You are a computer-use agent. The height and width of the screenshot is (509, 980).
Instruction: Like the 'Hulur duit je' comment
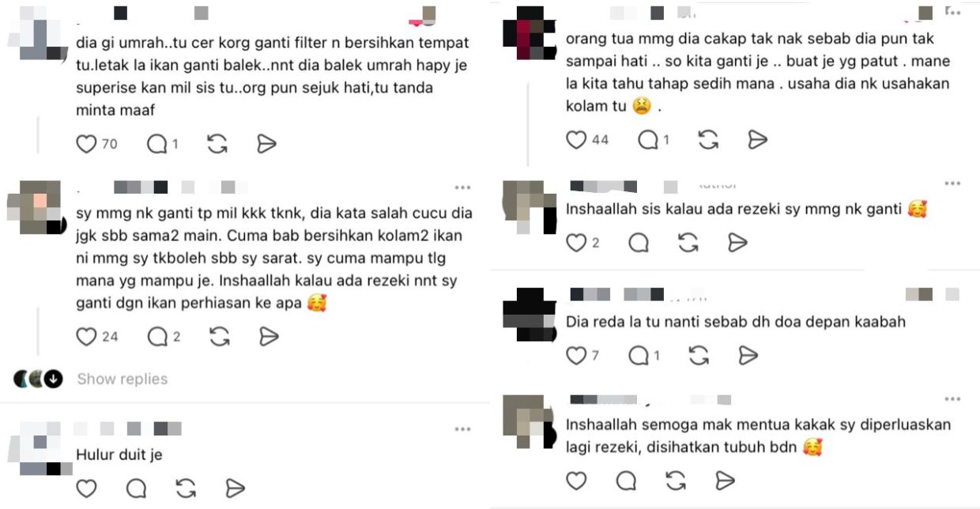[86, 488]
